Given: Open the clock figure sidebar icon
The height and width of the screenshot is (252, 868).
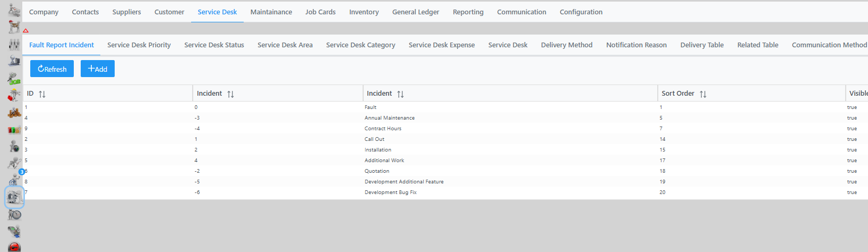Looking at the screenshot, I should pyautogui.click(x=14, y=215).
